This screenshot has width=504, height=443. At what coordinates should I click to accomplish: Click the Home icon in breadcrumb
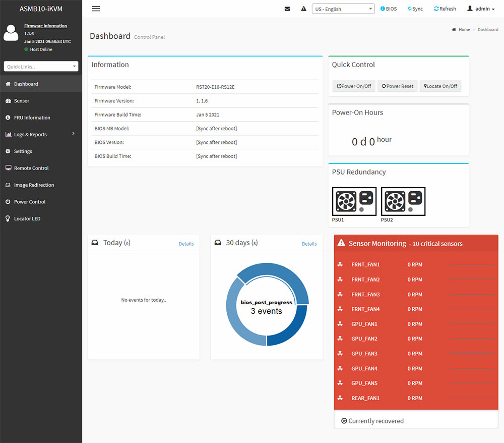pos(455,30)
